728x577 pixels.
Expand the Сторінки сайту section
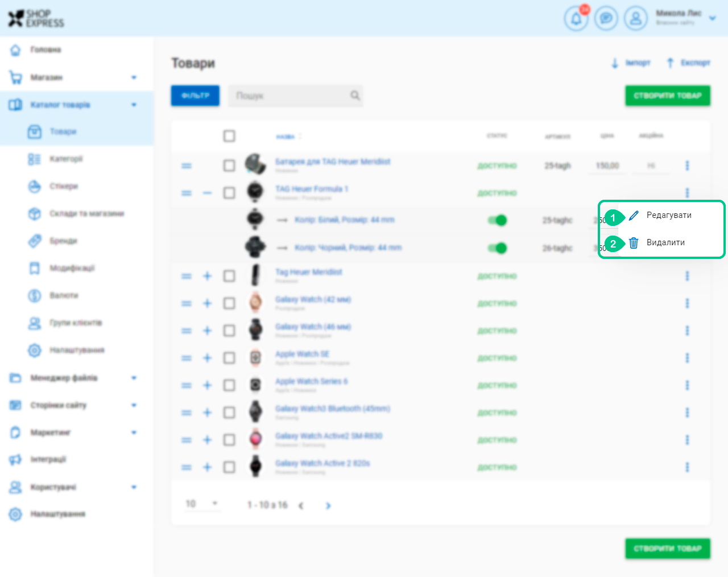[134, 405]
